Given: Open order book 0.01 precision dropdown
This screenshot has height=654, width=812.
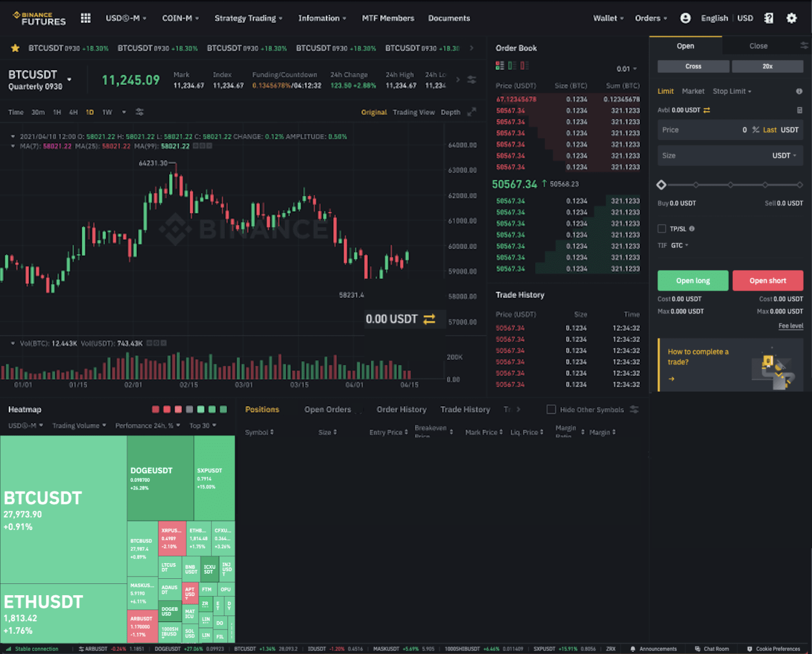Looking at the screenshot, I should (x=627, y=69).
